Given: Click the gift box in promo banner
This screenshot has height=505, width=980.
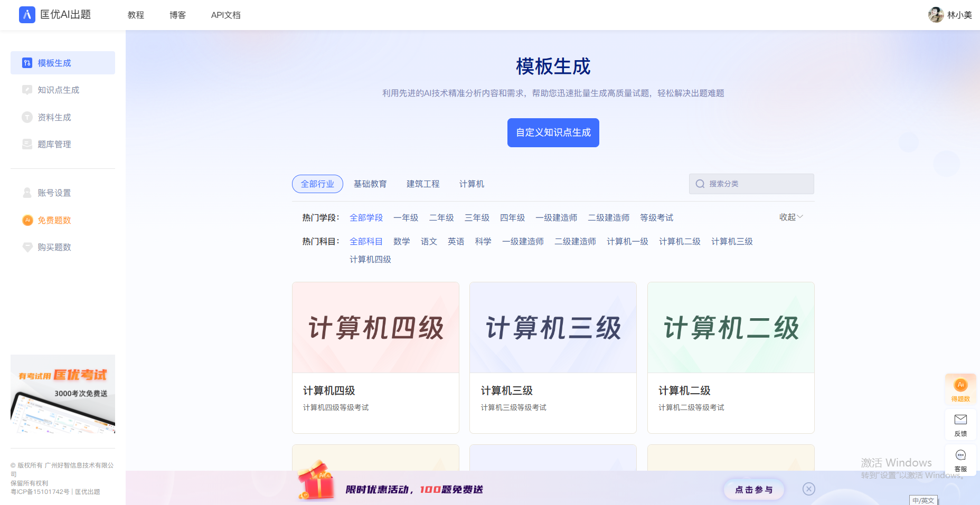Looking at the screenshot, I should tap(316, 480).
